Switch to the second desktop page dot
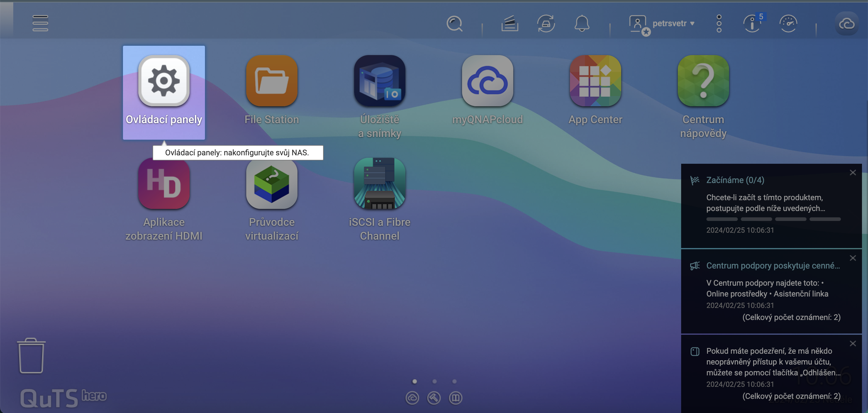Image resolution: width=868 pixels, height=413 pixels. coord(434,381)
